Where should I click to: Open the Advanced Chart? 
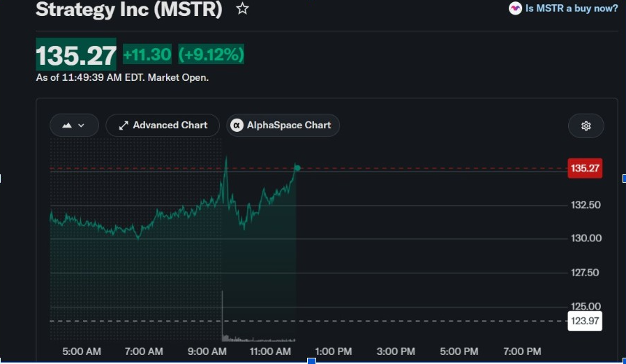pyautogui.click(x=163, y=126)
